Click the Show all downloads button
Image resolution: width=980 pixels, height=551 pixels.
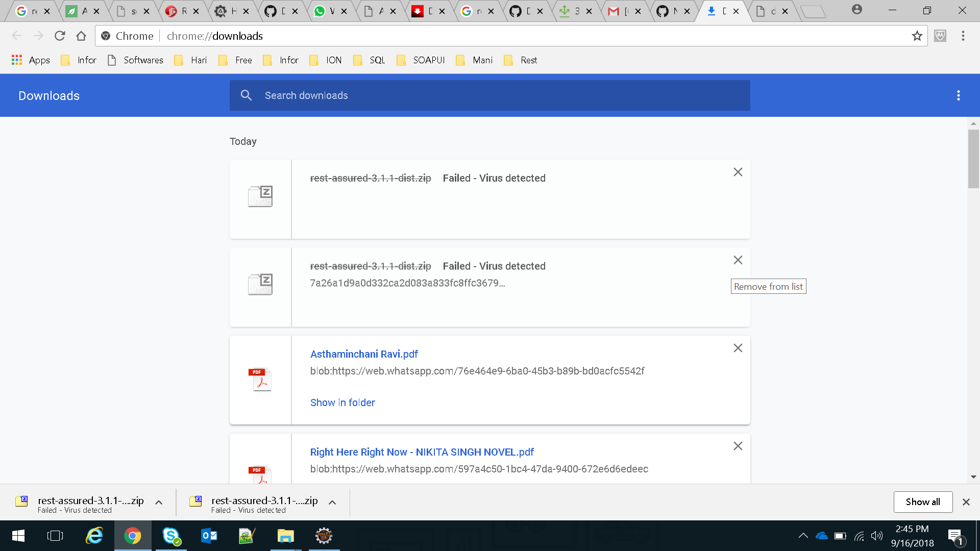point(923,502)
